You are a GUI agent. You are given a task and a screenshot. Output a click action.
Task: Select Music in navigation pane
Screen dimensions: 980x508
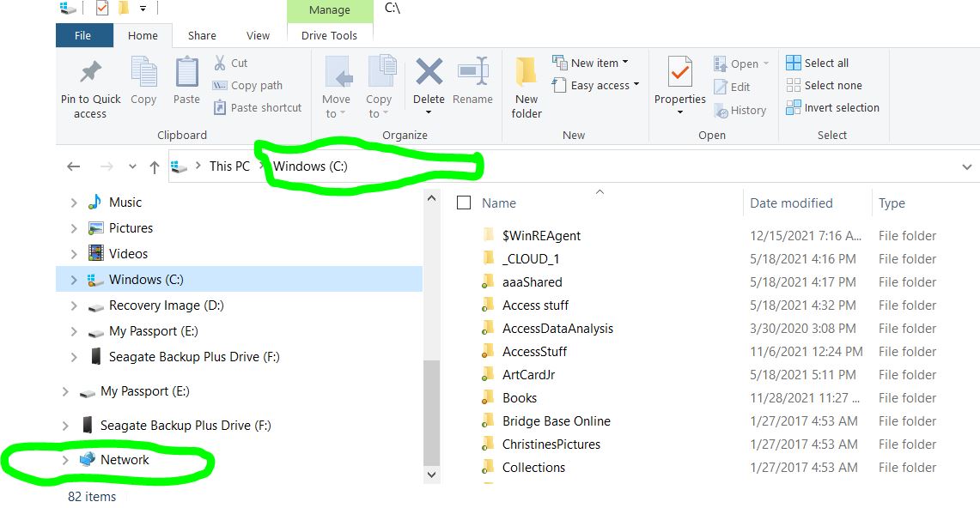tap(125, 203)
